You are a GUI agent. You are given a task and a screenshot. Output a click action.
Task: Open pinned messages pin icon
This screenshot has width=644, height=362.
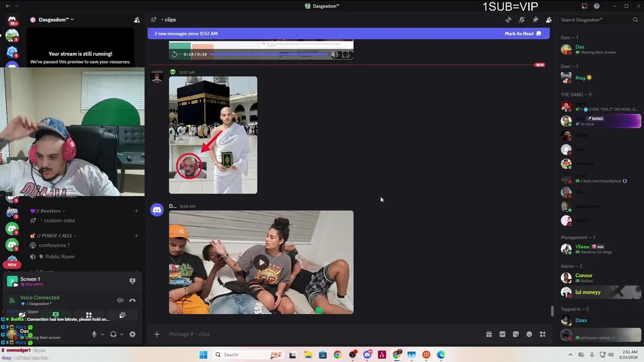pos(535,20)
